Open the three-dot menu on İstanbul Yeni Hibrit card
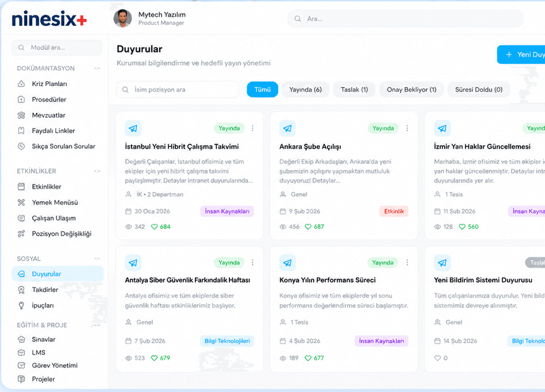Viewport: 545px width, 392px height. (x=253, y=128)
